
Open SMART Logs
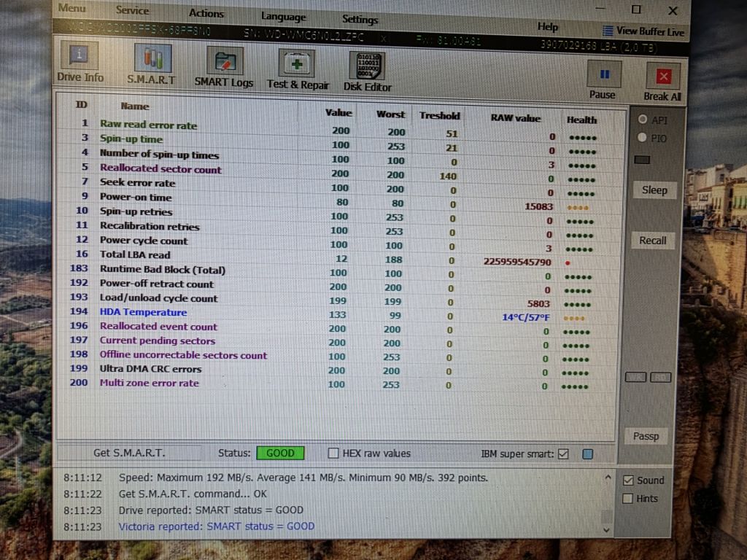[224, 67]
